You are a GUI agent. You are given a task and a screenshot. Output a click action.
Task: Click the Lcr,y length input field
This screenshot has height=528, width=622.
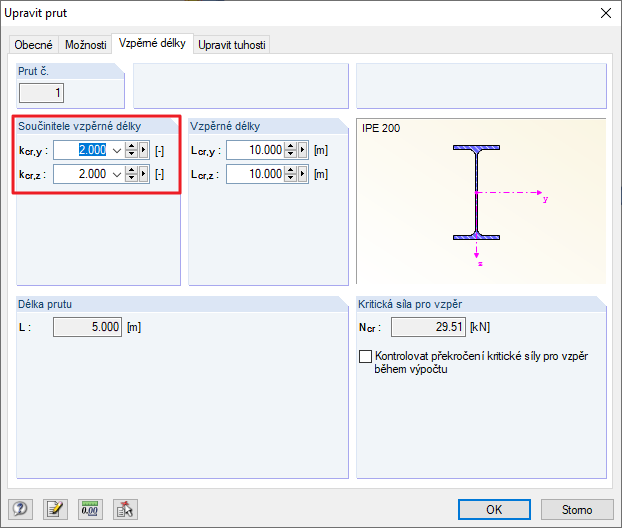[x=255, y=150]
